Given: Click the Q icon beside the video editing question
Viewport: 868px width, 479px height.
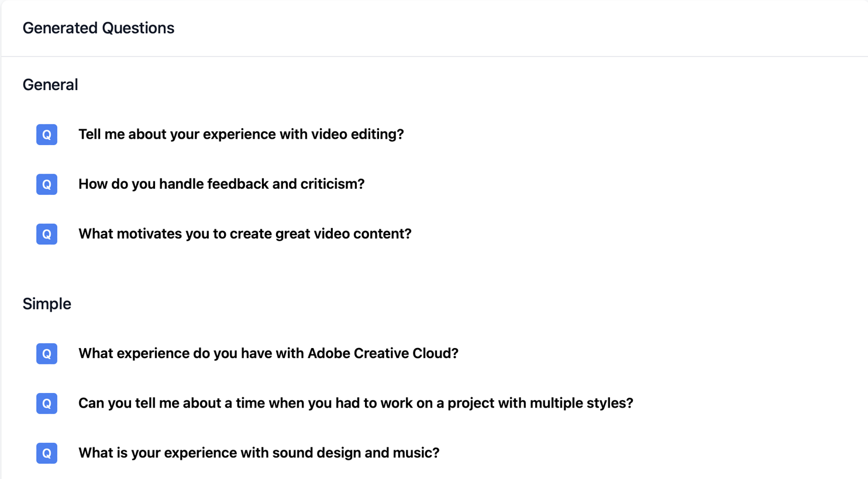Looking at the screenshot, I should pos(47,135).
